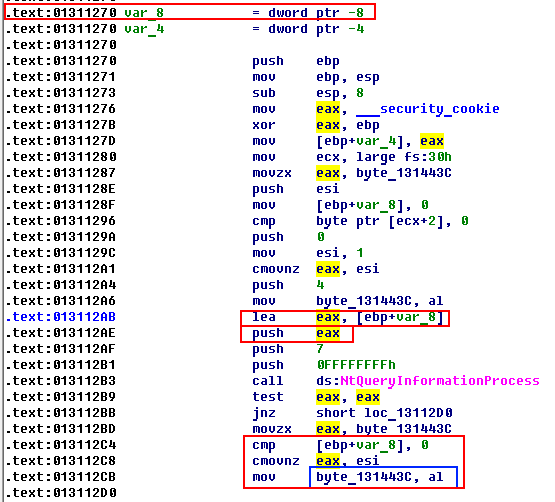
Task: Select 'byte_131443C, al' operand at 013112CB
Action: pos(379,477)
